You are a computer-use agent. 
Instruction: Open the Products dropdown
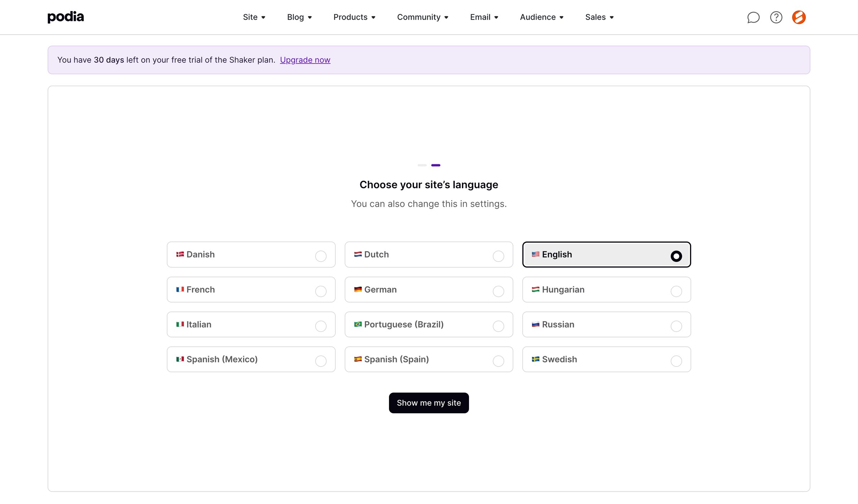point(354,17)
